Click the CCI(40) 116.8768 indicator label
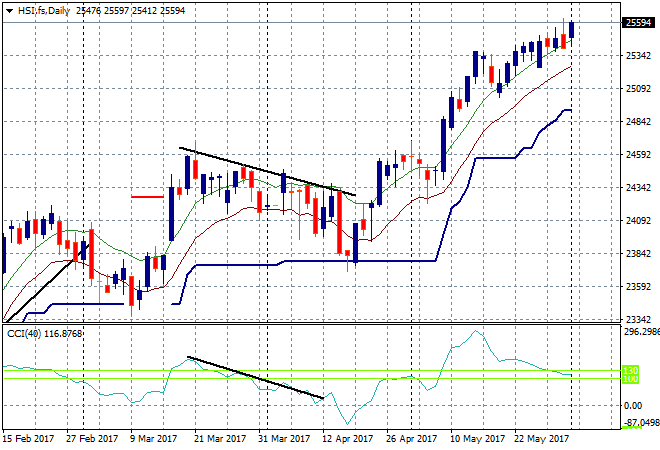 point(45,334)
